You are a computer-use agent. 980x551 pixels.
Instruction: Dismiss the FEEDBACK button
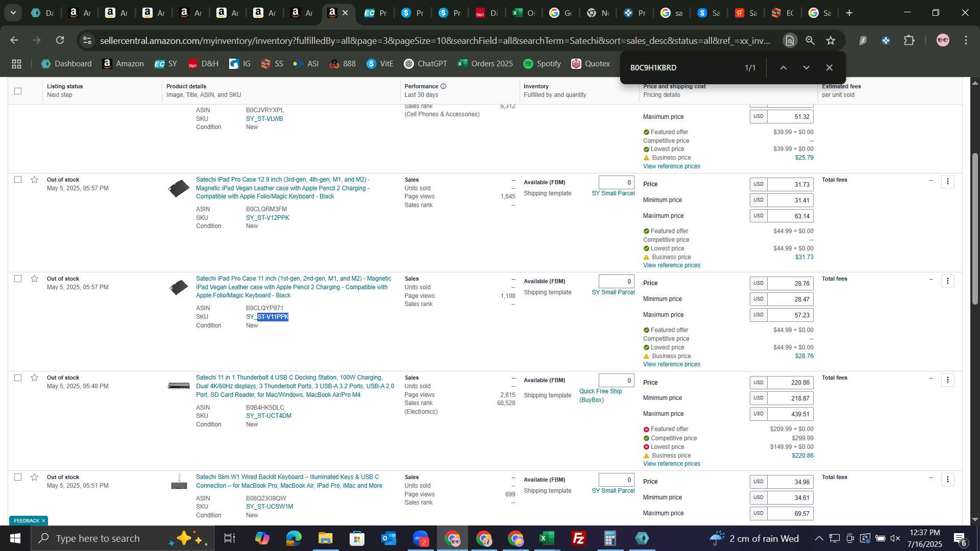(x=43, y=521)
